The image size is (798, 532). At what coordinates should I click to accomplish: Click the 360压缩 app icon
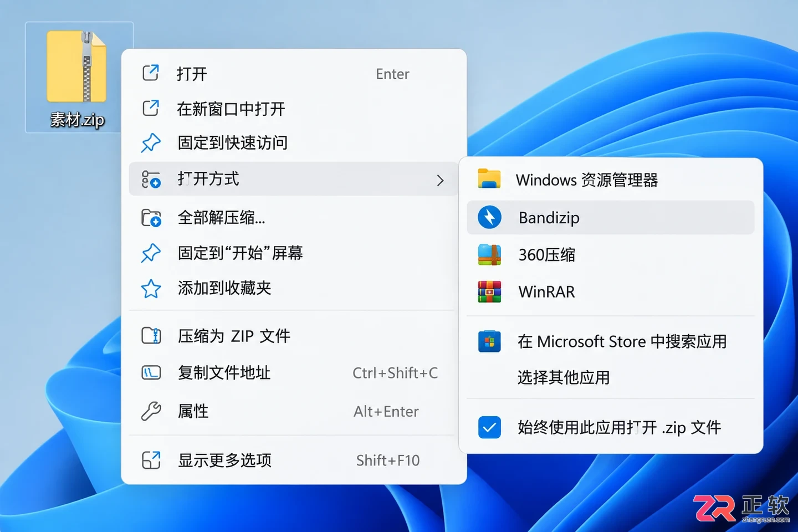(x=489, y=254)
